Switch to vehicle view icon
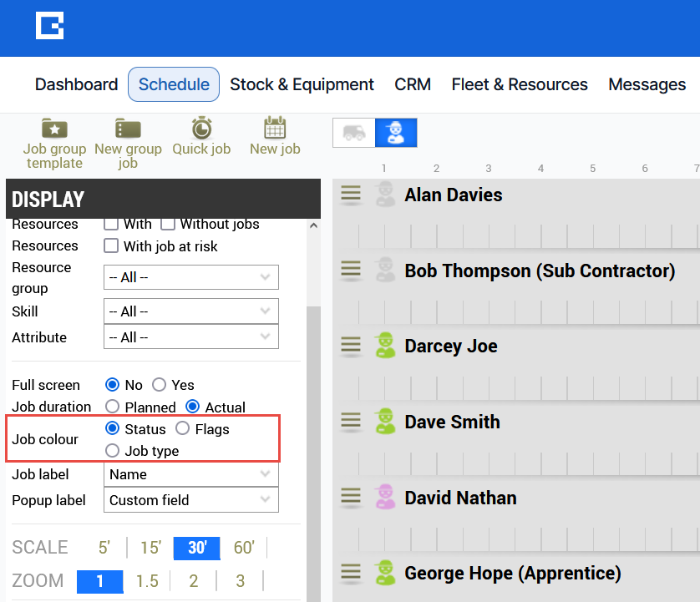 coord(354,133)
